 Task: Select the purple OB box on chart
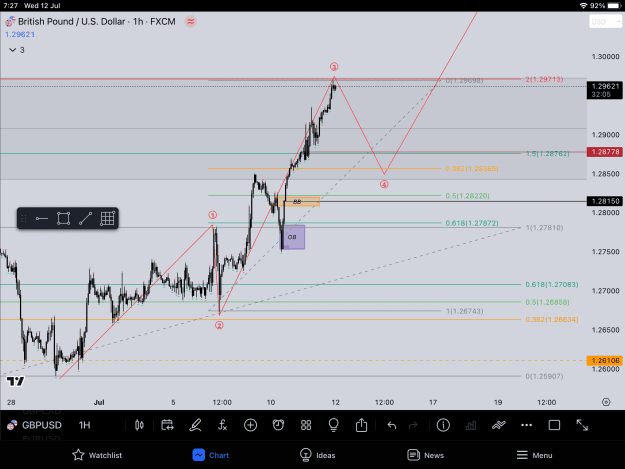coord(295,237)
